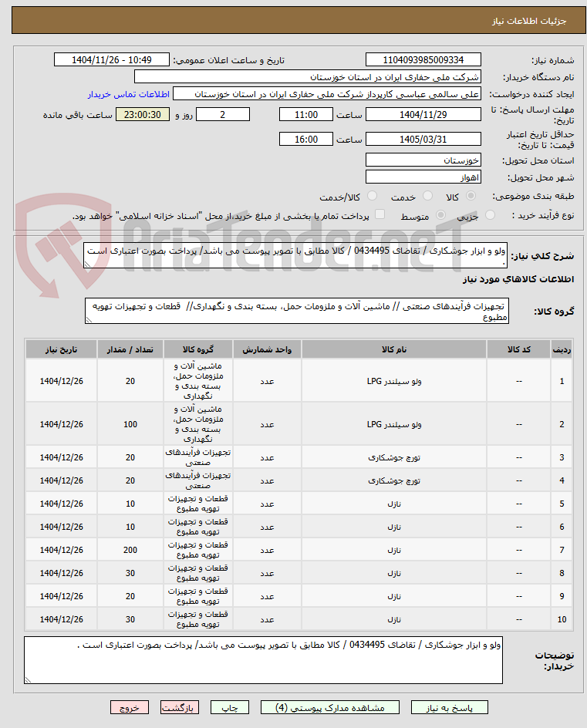
Task: Click the announcement date field 1404/11/26 - 10:49
Action: [111, 60]
